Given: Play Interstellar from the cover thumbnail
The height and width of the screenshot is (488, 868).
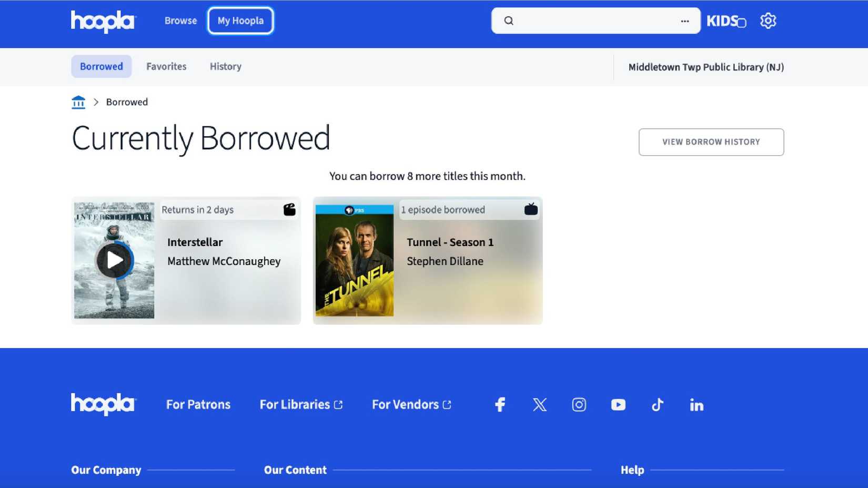Looking at the screenshot, I should [x=114, y=260].
